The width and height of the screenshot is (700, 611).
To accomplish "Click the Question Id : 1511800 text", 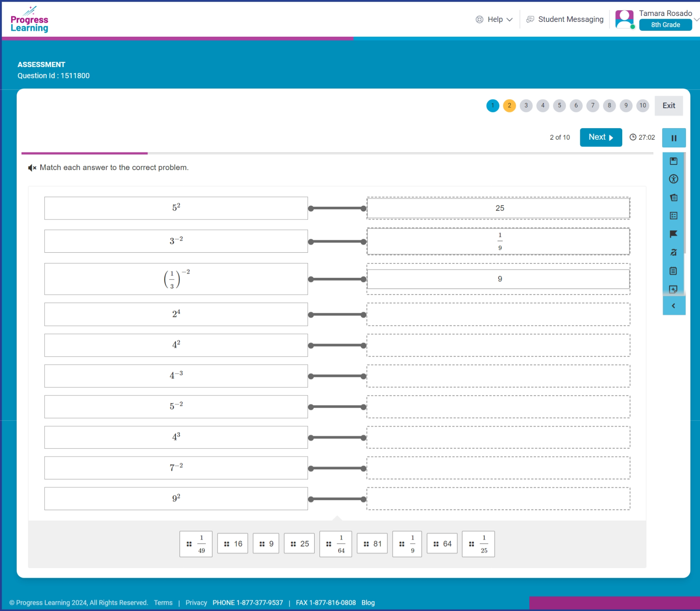I will pos(53,76).
